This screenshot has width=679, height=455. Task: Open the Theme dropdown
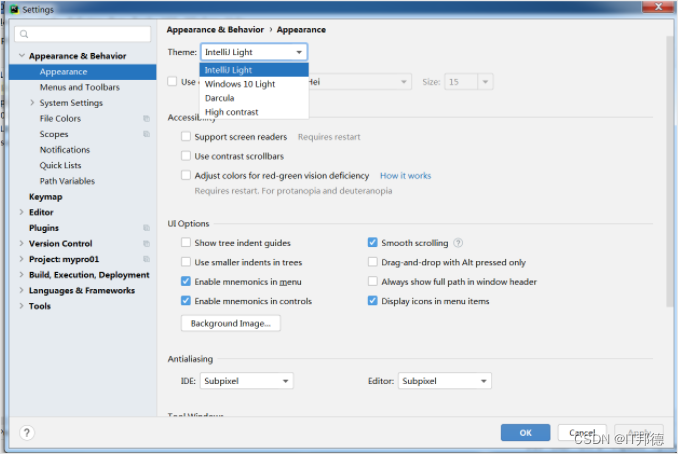[254, 52]
